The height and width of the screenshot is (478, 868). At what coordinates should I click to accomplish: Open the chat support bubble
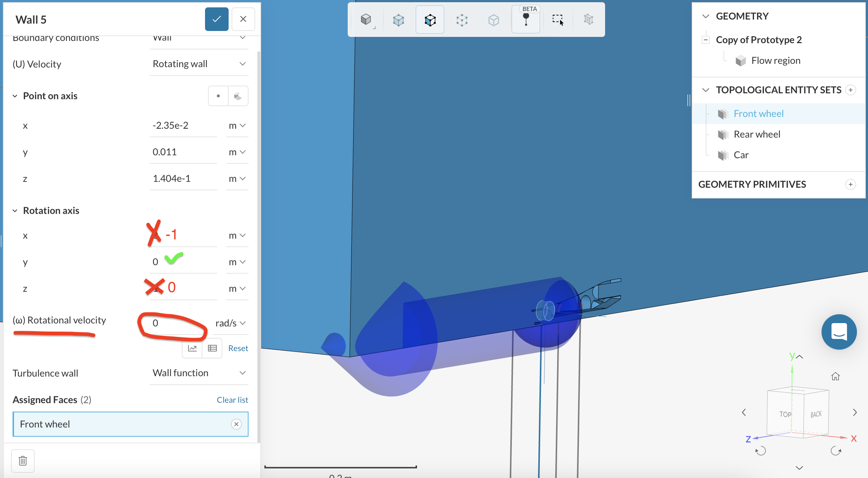[839, 332]
